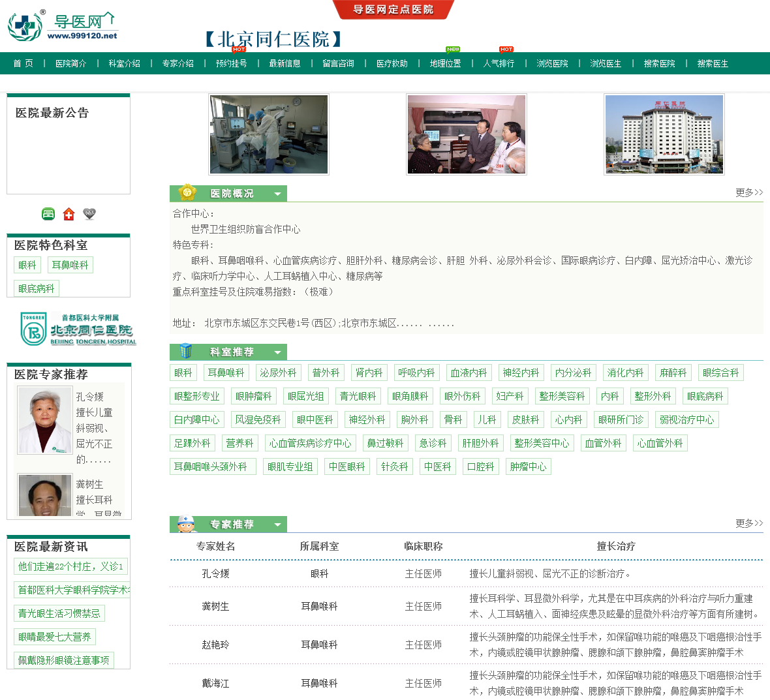Open the 首页 menu item

(x=23, y=63)
